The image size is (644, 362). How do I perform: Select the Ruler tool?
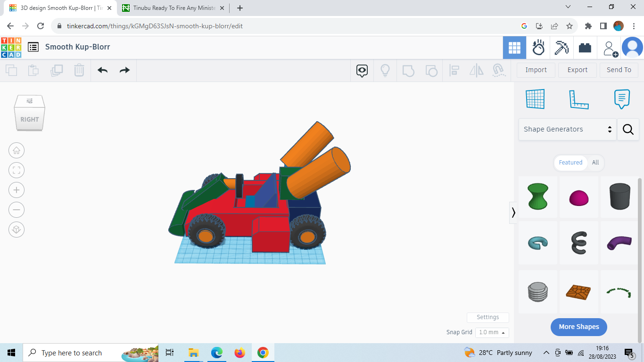click(x=579, y=99)
